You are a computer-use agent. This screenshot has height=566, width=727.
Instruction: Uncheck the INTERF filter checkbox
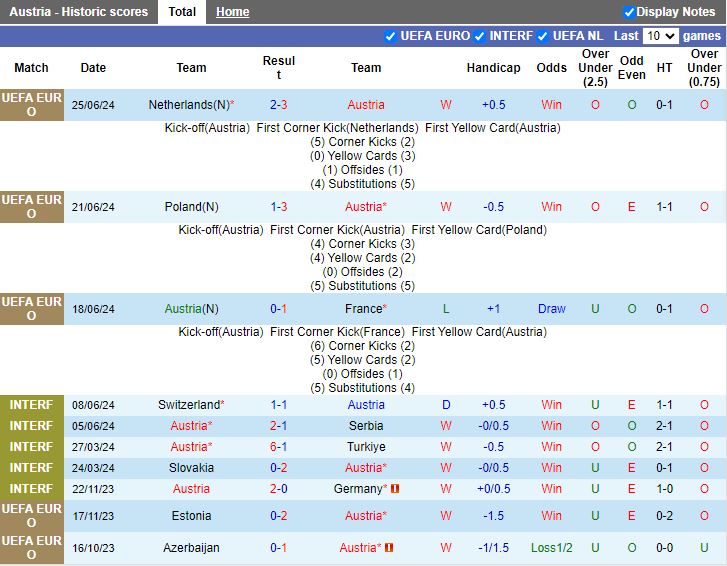click(x=479, y=36)
